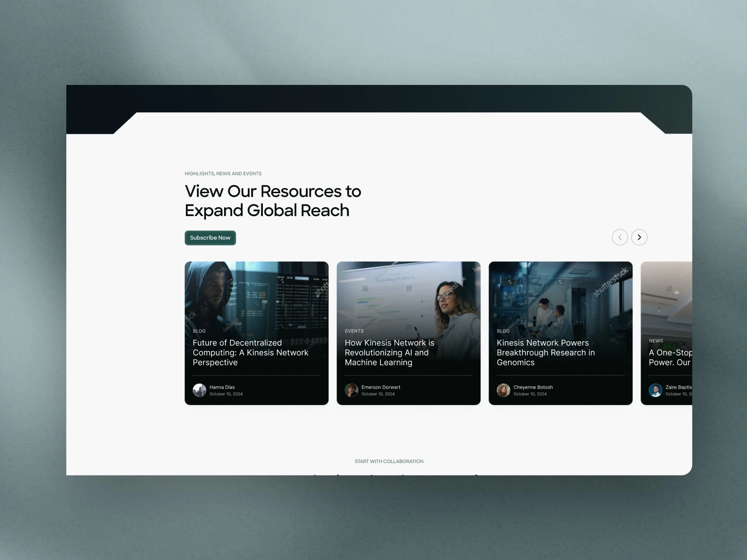The image size is (747, 560).
Task: Click date under Cheyenne Botosh
Action: pyautogui.click(x=530, y=394)
